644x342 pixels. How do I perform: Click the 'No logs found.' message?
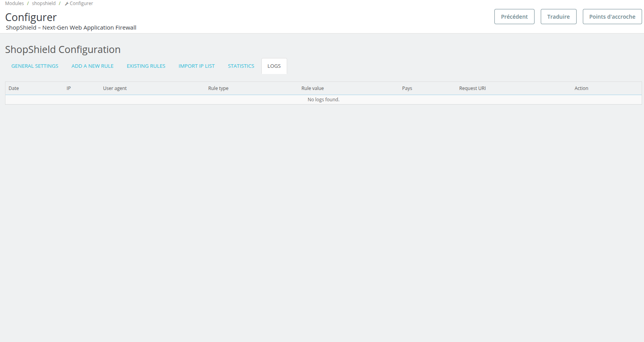323,100
